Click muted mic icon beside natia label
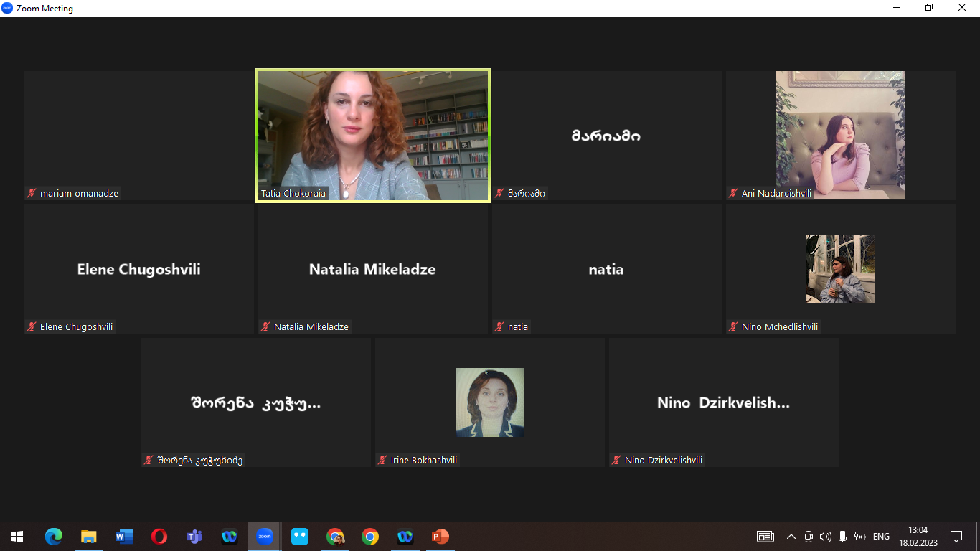980x551 pixels. point(499,326)
